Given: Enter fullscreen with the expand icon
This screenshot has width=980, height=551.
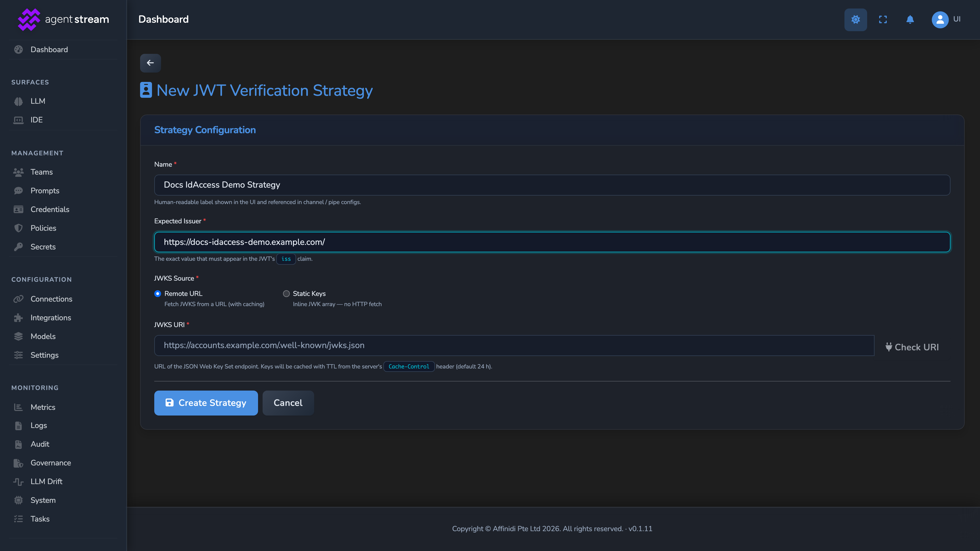Looking at the screenshot, I should point(883,19).
